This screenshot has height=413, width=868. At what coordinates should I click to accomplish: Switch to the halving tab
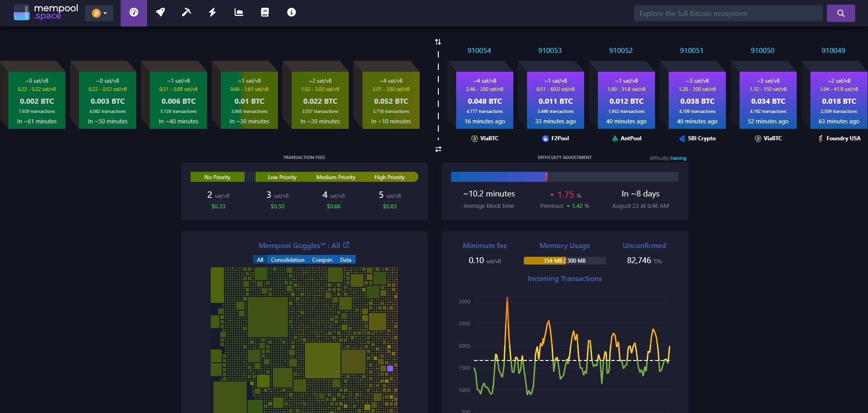coord(678,159)
